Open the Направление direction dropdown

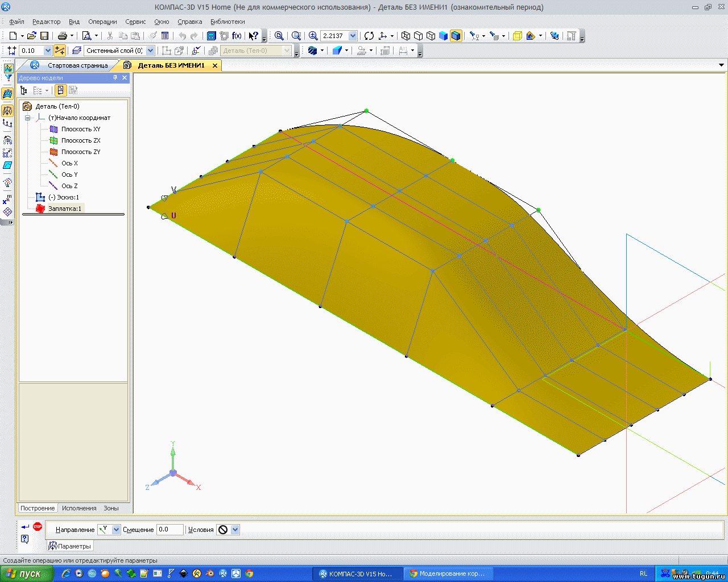pyautogui.click(x=116, y=530)
